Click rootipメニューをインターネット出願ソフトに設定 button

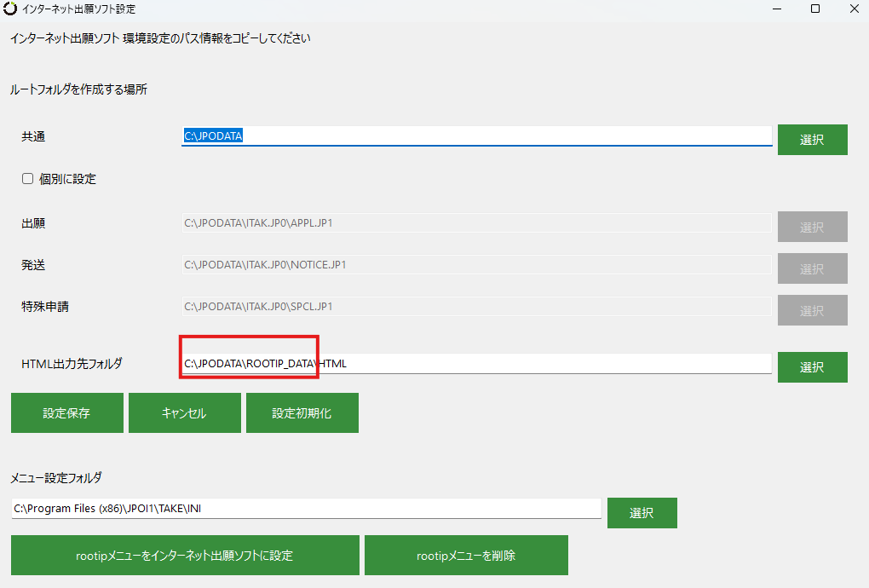pos(185,556)
